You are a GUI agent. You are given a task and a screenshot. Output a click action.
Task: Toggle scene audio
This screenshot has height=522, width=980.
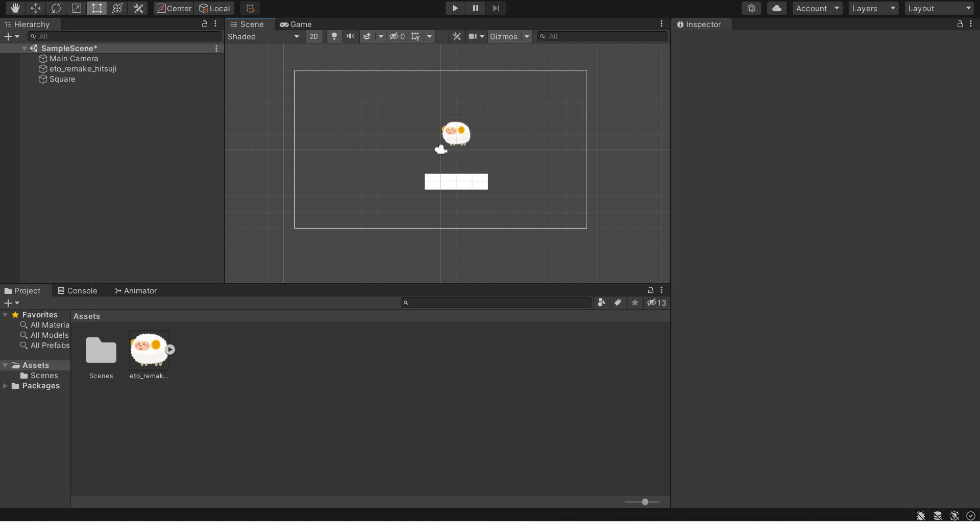(x=351, y=36)
